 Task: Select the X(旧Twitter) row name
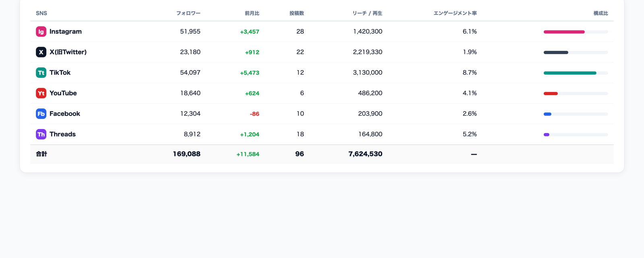68,52
